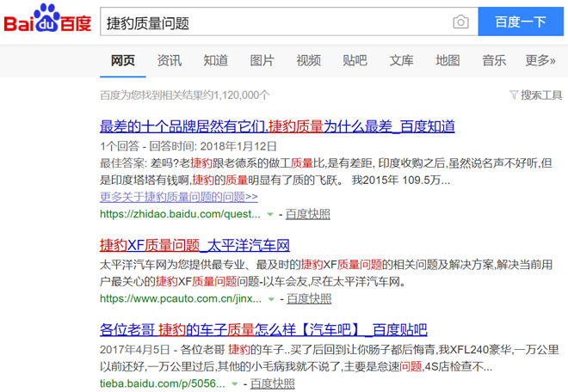Click the snippet text starting 最佳答案: 差吗?
The width and height of the screenshot is (568, 392).
pos(326,172)
